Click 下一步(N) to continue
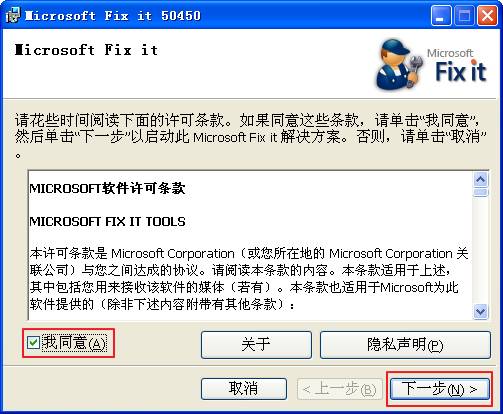 440,389
